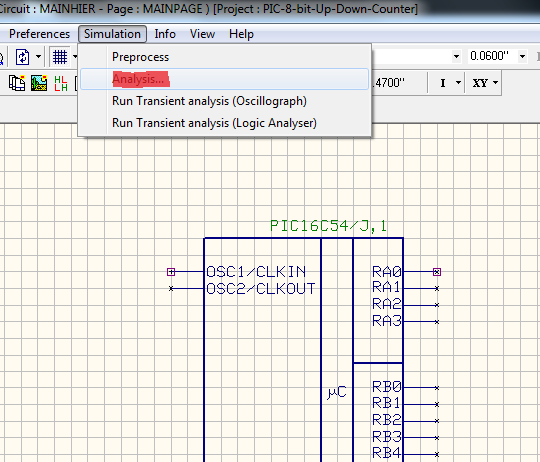
Task: Select the PIC16C54/J,1 component label
Action: (328, 226)
